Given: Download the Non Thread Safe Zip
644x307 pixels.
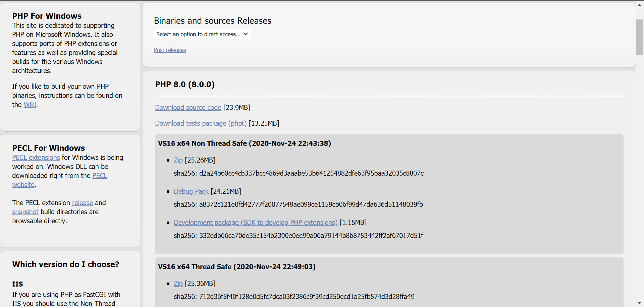Looking at the screenshot, I should tap(178, 160).
